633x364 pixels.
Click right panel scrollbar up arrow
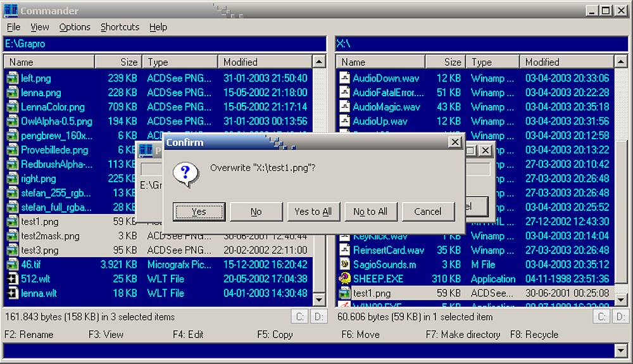(621, 62)
